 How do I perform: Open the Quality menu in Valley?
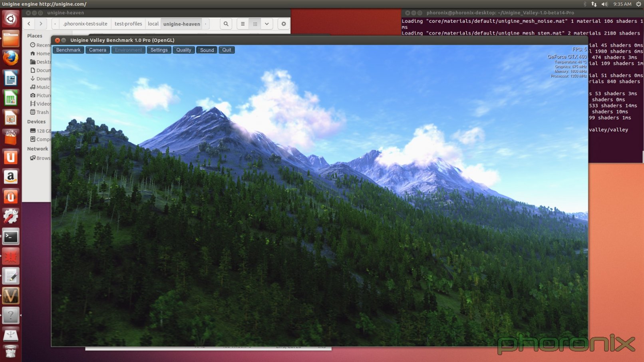184,50
